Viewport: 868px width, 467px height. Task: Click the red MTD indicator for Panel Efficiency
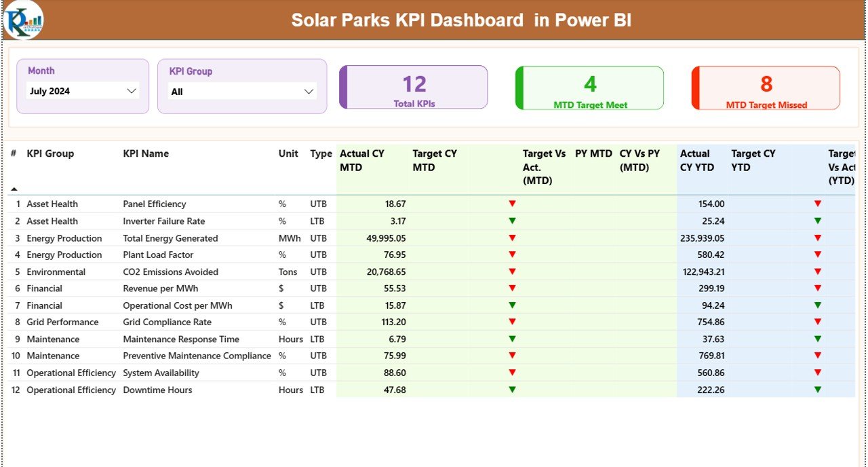(x=513, y=203)
